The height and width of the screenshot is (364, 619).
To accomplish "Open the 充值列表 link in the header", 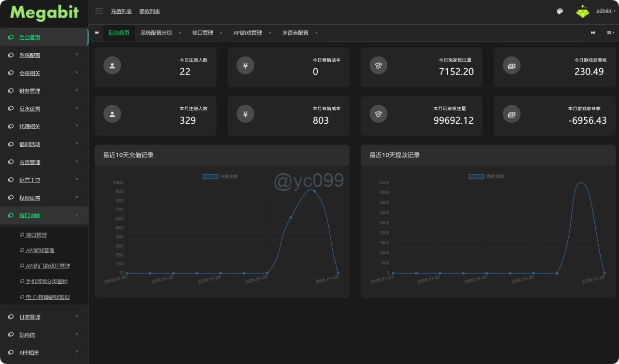I will click(121, 12).
